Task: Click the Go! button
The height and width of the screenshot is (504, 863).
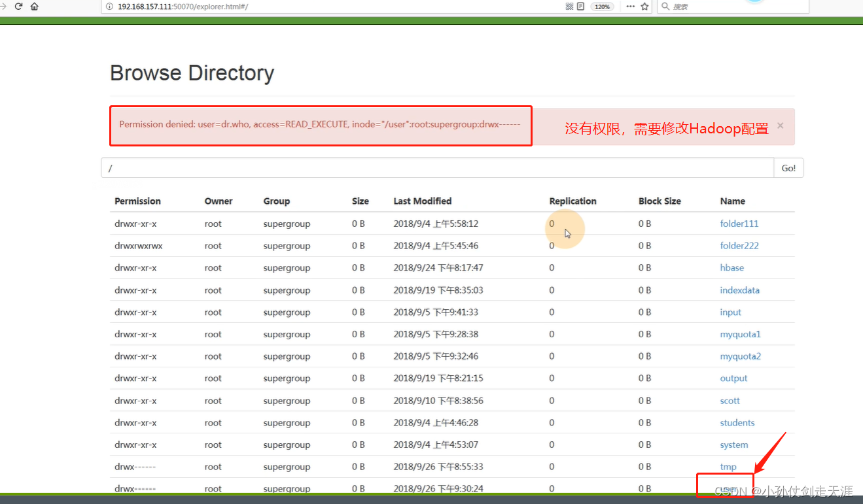Action: (788, 168)
